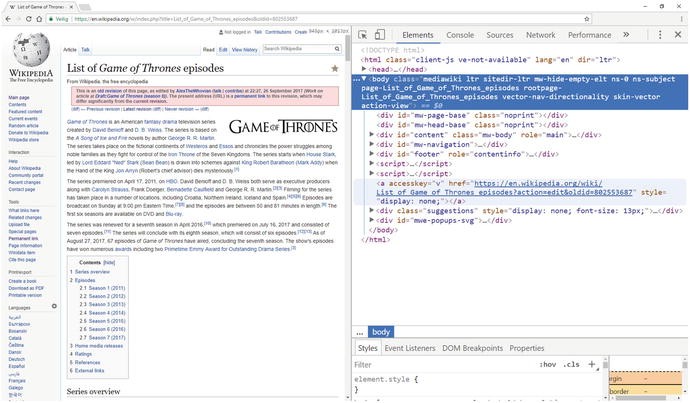This screenshot has width=690, height=403.
Task: Collapse the body element node
Action: 364,79
